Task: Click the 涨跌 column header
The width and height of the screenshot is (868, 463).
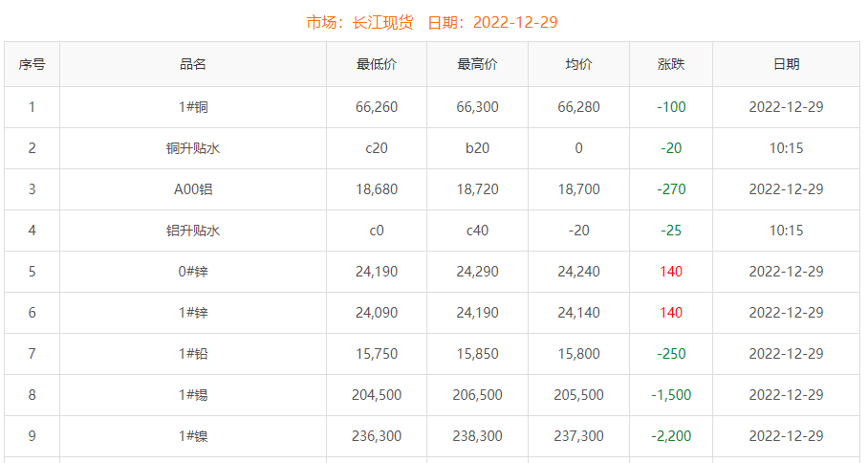Action: pos(671,64)
